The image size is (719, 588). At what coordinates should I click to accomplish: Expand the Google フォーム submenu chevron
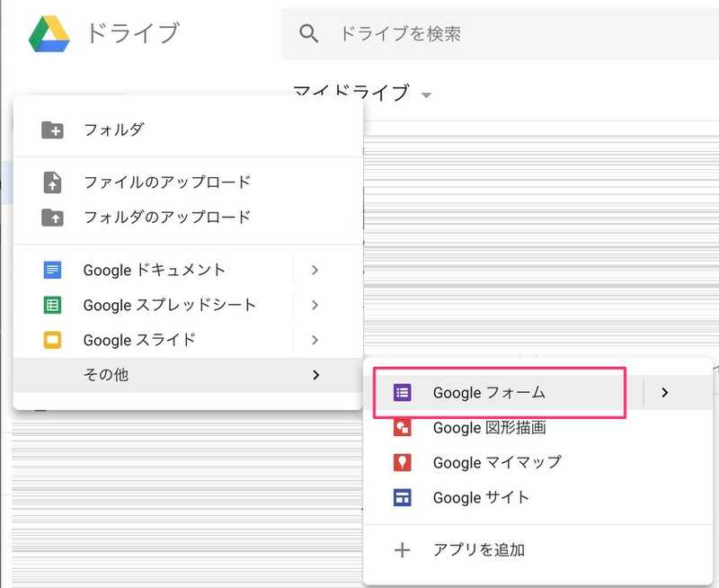click(665, 393)
